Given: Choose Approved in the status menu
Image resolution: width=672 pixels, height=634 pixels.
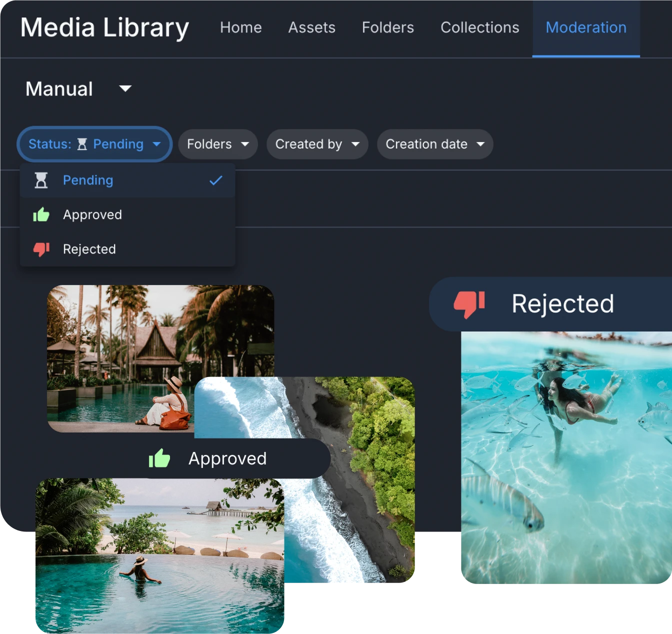Looking at the screenshot, I should click(x=127, y=215).
